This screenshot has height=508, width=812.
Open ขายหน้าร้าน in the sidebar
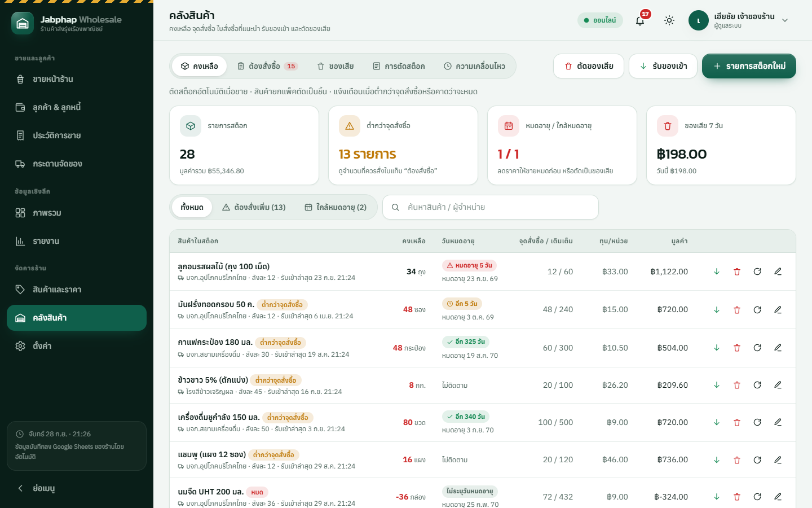click(77, 79)
